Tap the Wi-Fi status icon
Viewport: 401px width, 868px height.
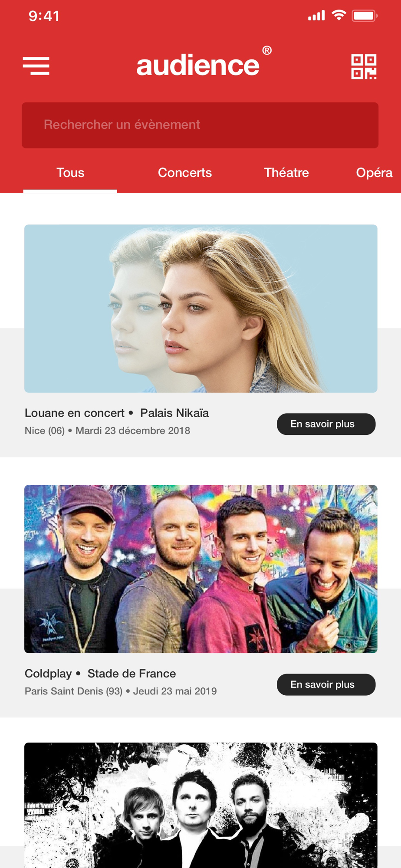(x=339, y=16)
